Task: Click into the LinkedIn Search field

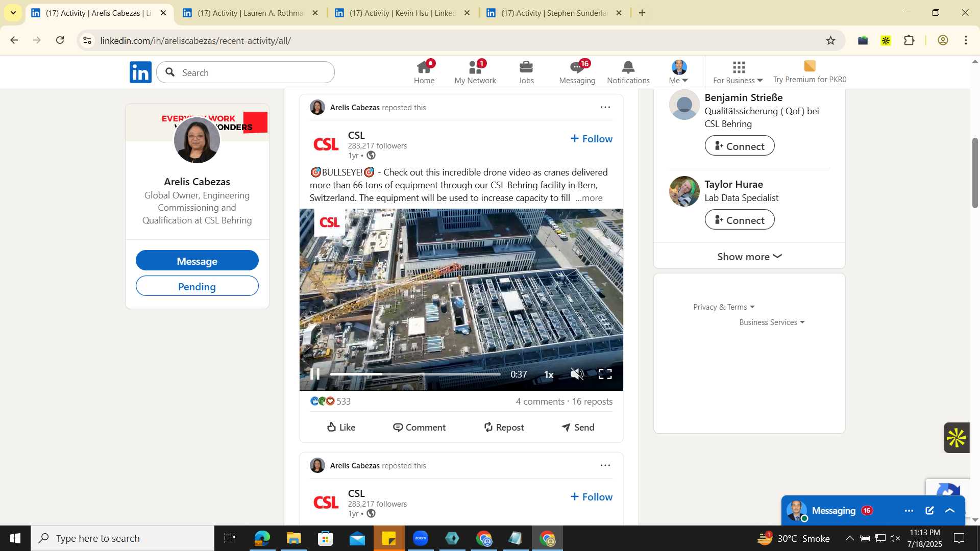Action: pyautogui.click(x=246, y=72)
